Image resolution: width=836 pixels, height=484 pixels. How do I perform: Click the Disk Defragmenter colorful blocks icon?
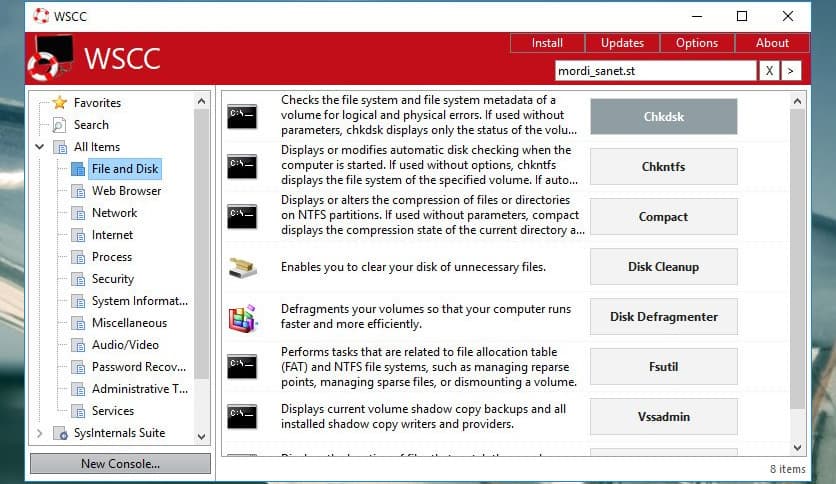tap(242, 318)
